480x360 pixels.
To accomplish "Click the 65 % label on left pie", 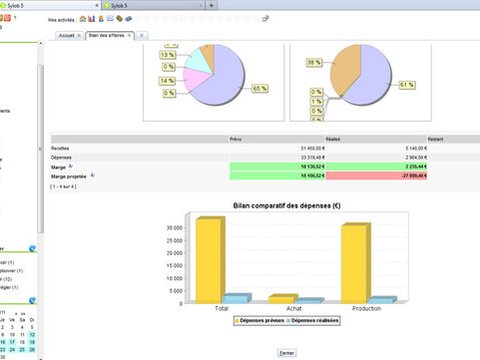I will click(x=260, y=88).
